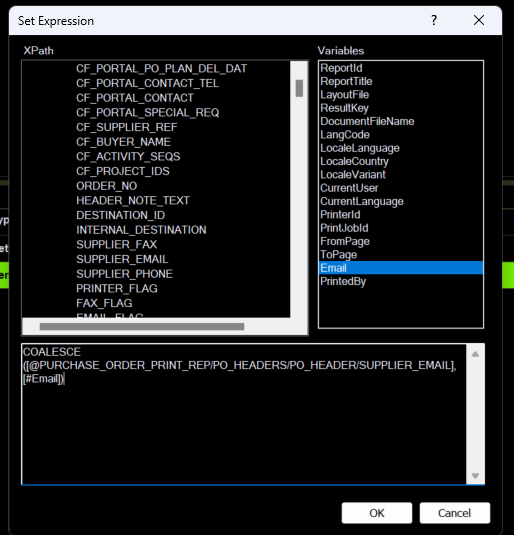Select the CF_PORTAL_CONTACT XPath entry
This screenshot has height=535, width=514.
tap(135, 98)
